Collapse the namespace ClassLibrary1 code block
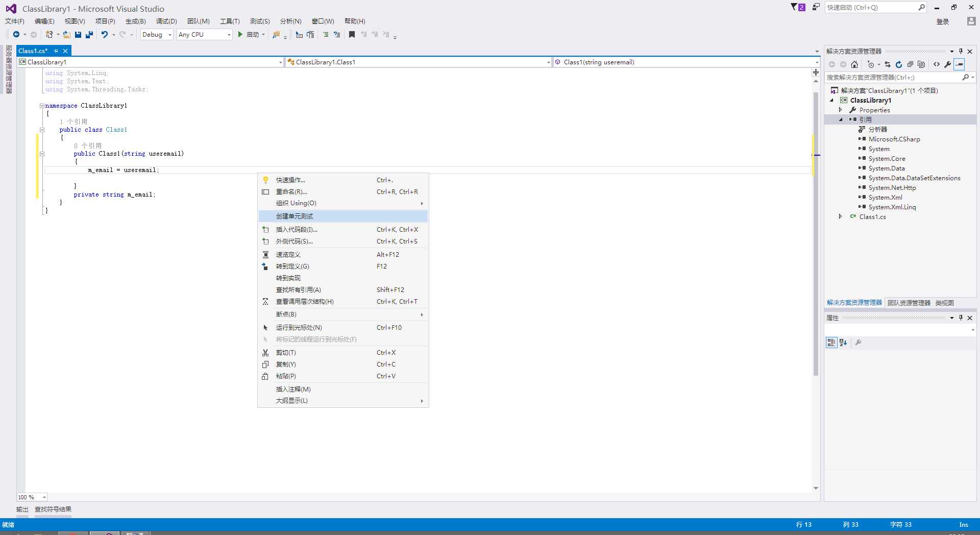This screenshot has height=535, width=980. click(42, 106)
